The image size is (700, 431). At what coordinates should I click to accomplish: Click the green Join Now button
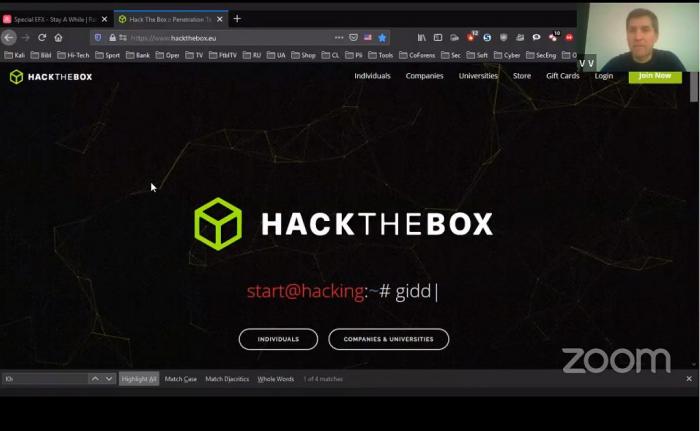(x=654, y=75)
